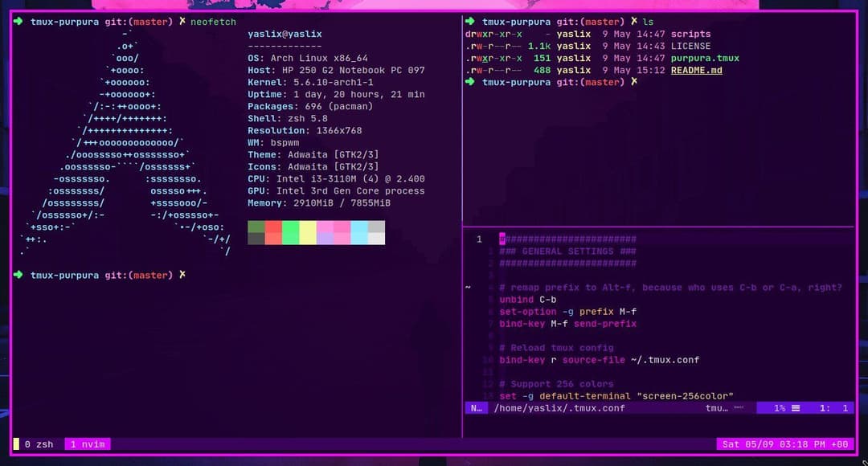The image size is (868, 466).
Task: Click the bind-key M-f send-prefix line
Action: click(x=568, y=324)
